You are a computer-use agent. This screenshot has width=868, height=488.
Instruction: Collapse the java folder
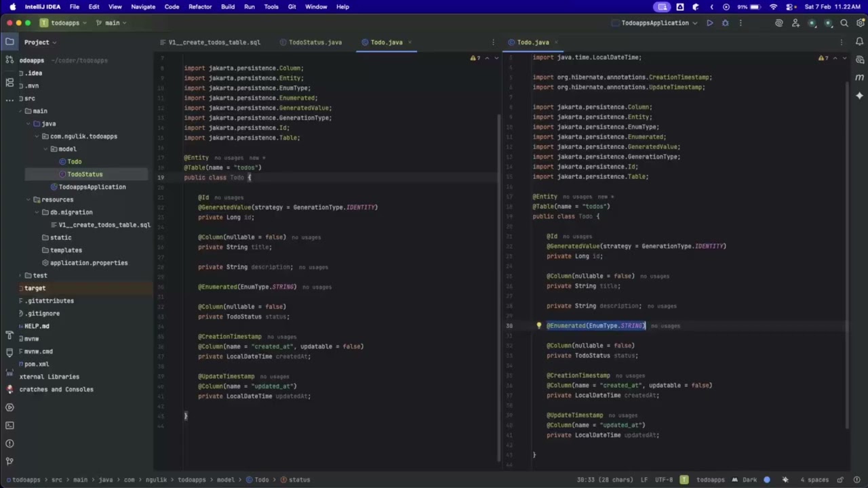click(28, 124)
